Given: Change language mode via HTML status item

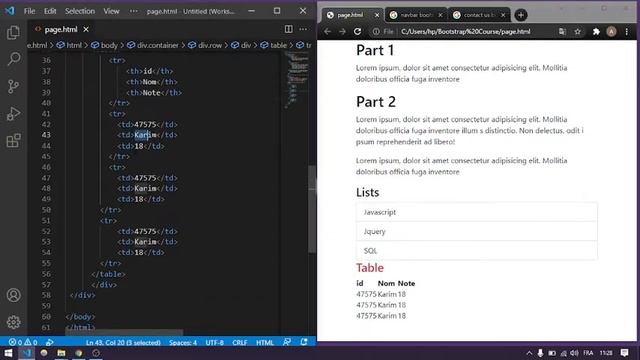Looking at the screenshot, I should click(264, 342).
